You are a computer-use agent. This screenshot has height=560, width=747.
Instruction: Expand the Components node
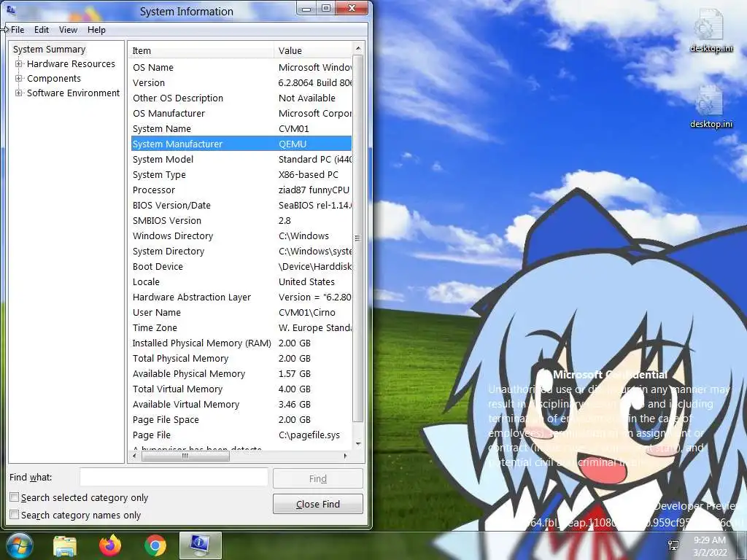pos(18,78)
